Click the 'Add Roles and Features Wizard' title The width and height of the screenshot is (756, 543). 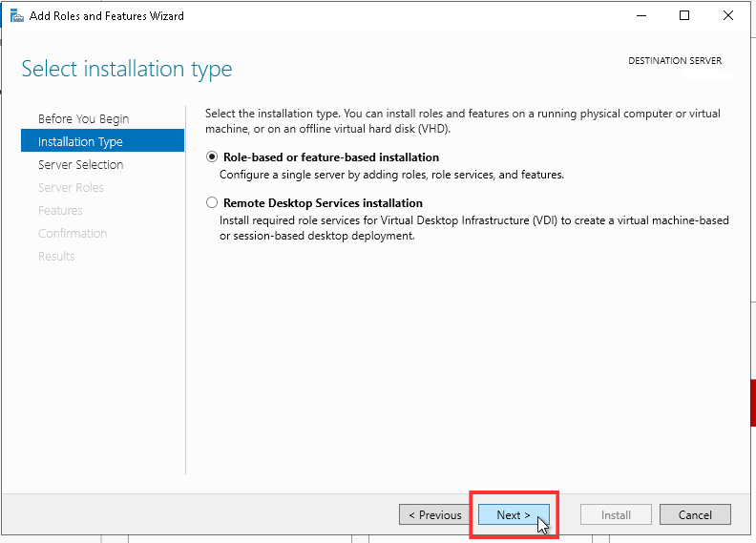coord(107,16)
